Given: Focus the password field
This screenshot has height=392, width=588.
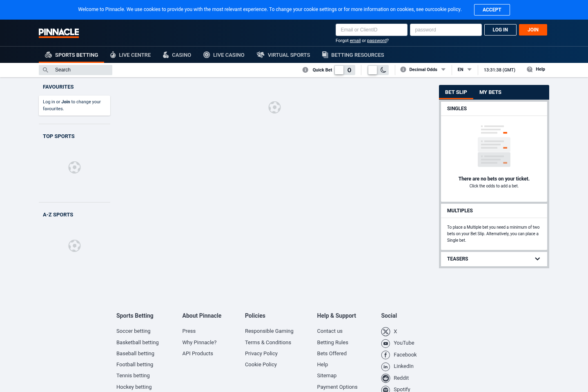Looking at the screenshot, I should point(446,30).
